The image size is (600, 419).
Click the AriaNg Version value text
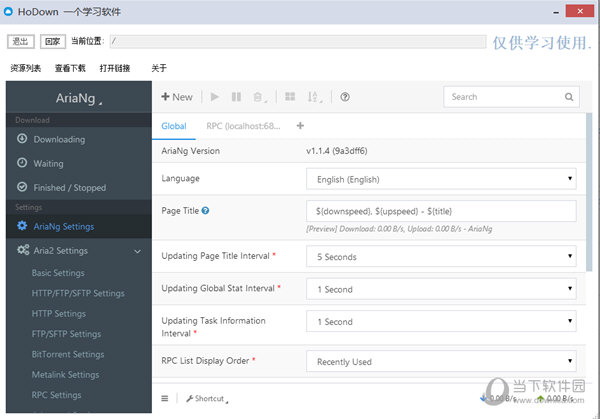click(x=337, y=151)
